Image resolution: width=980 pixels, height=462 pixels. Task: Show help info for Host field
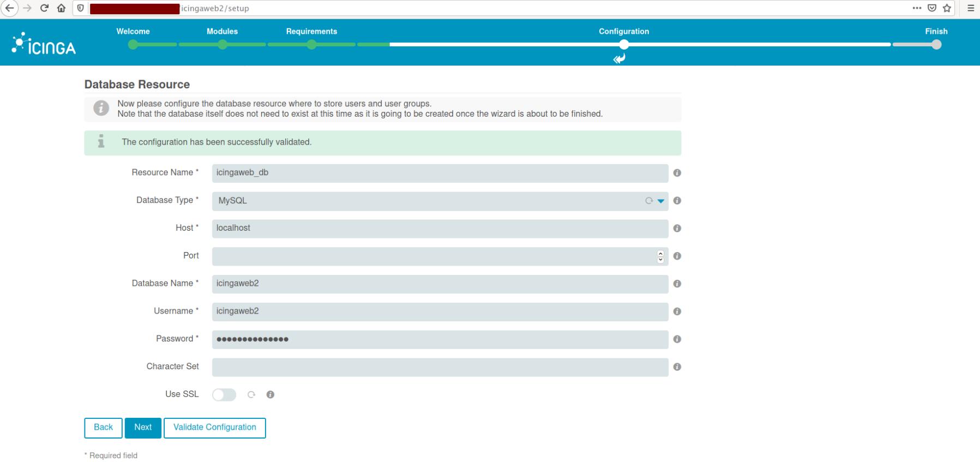coord(677,229)
